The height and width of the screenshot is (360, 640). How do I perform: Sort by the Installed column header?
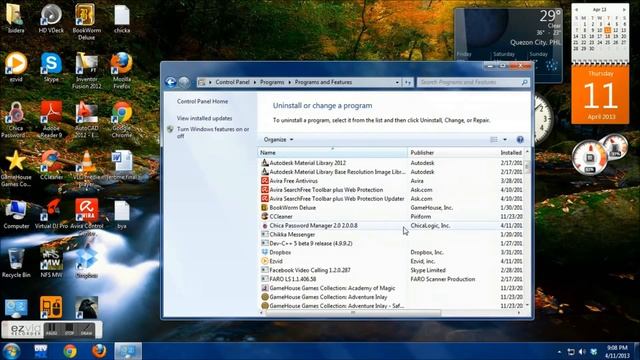click(x=511, y=152)
